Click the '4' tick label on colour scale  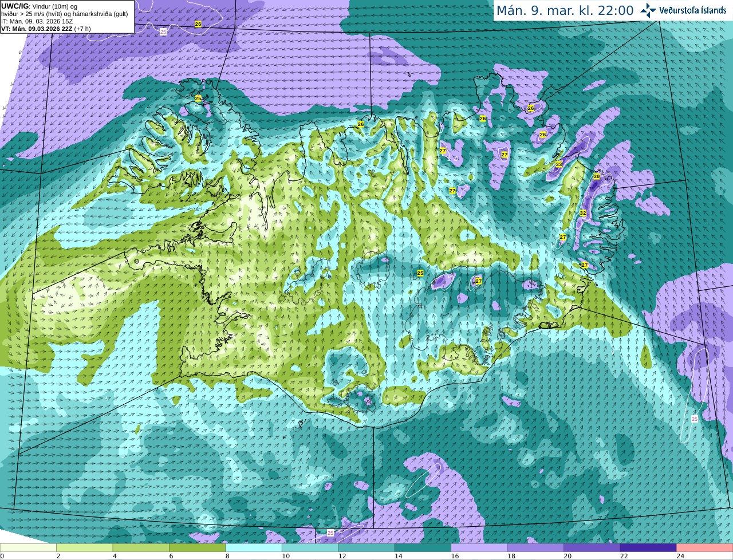pos(115,556)
